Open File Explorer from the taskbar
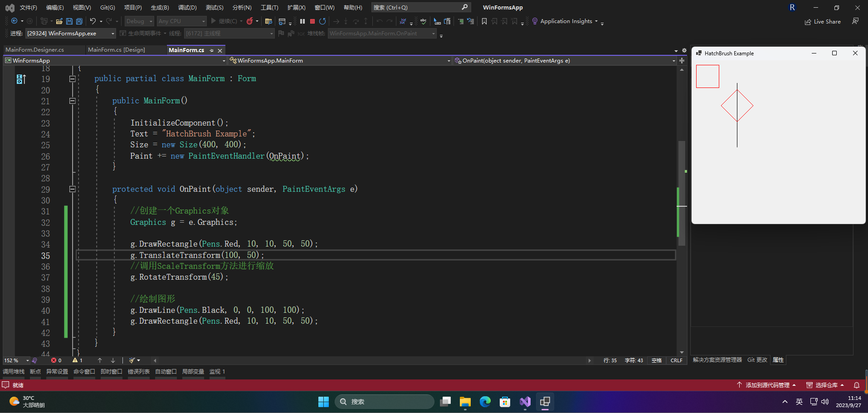 tap(465, 402)
